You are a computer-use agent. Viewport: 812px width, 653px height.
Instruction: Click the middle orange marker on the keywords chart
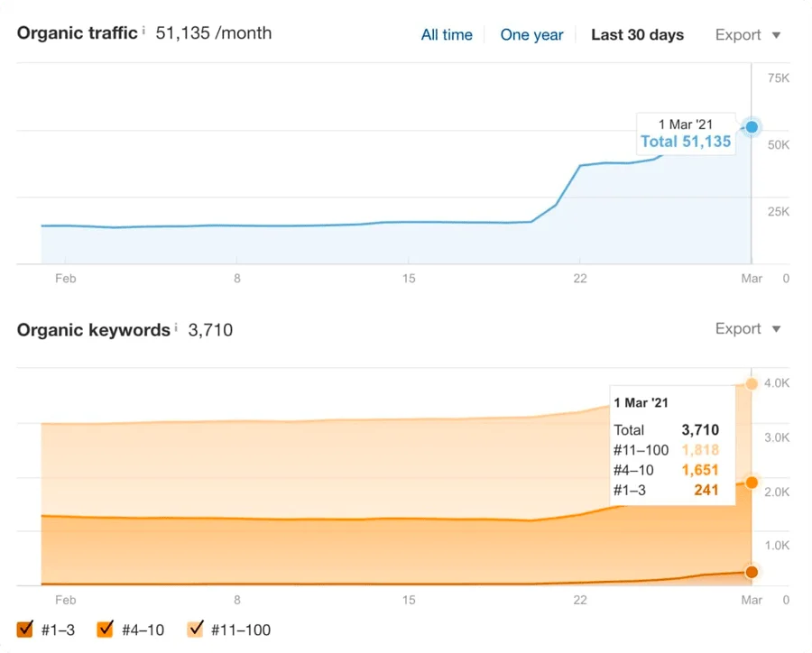point(752,483)
